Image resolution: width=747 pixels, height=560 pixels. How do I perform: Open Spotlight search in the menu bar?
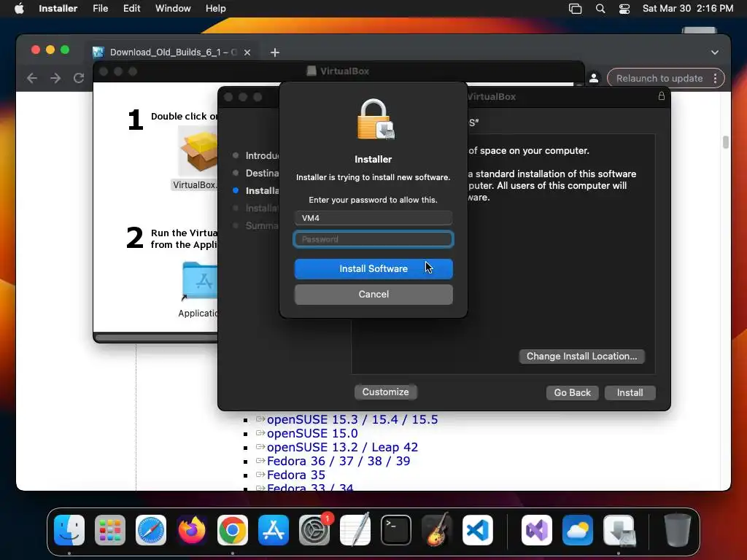600,9
